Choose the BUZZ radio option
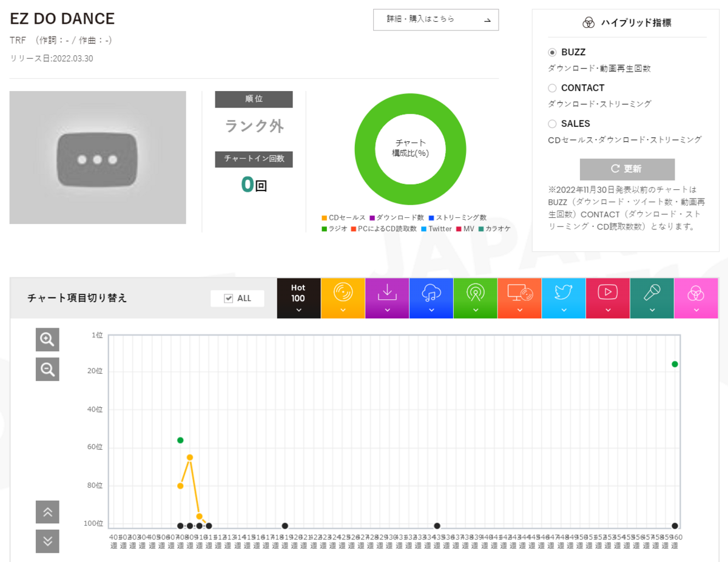 (x=552, y=52)
